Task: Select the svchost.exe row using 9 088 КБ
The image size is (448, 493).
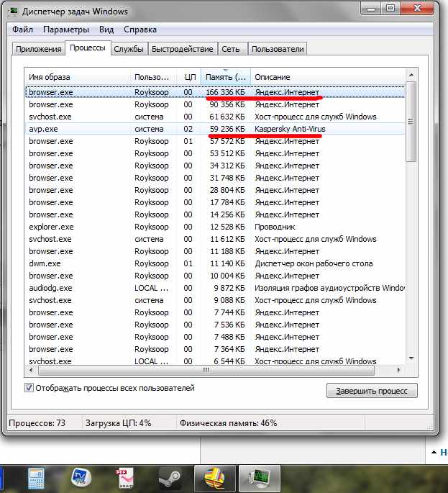Action: (215, 301)
